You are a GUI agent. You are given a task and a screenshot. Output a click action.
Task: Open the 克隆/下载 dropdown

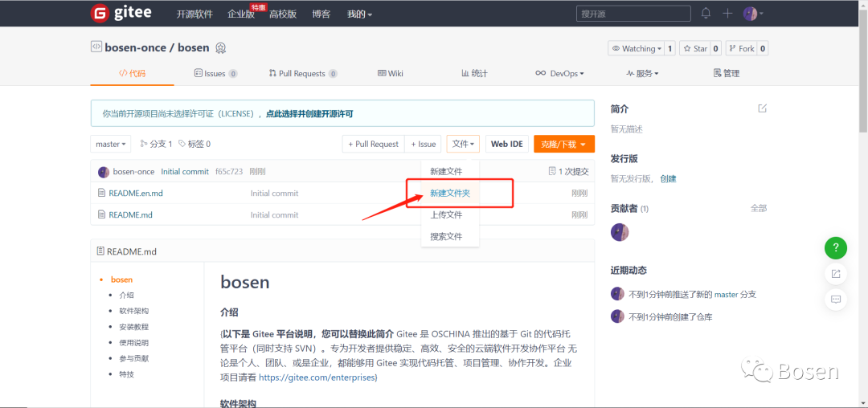(x=564, y=144)
